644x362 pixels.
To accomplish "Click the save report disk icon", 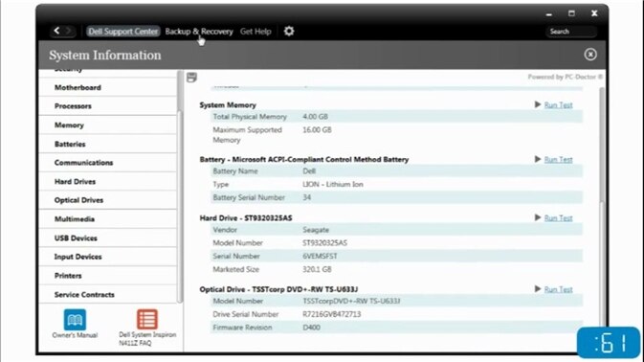I will coord(191,78).
